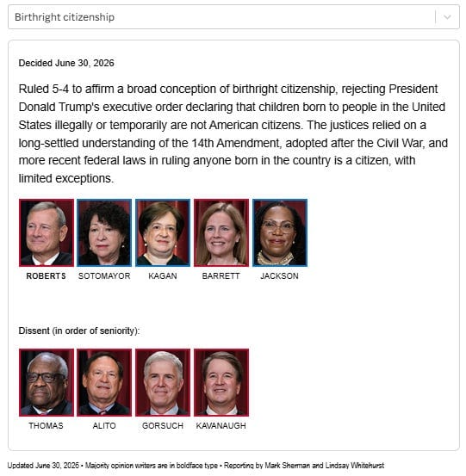Select the photo captioned KAGAN
The height and width of the screenshot is (476, 466).
point(163,233)
